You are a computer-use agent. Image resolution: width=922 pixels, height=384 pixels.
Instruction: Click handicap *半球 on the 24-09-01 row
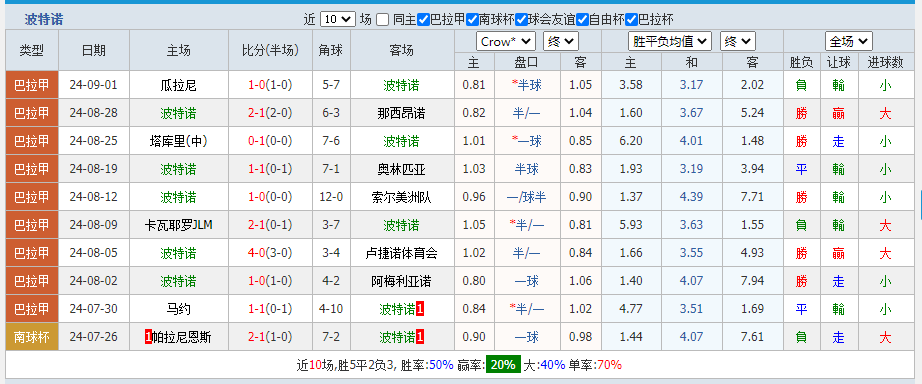coord(527,85)
